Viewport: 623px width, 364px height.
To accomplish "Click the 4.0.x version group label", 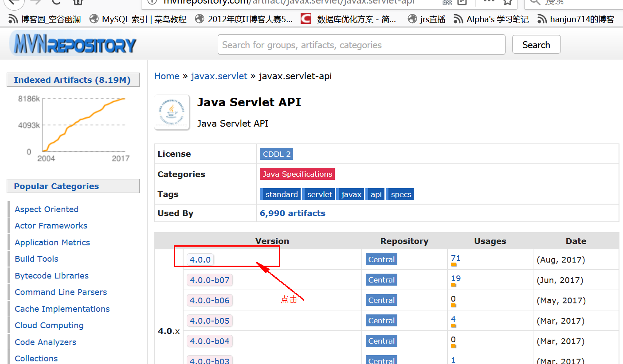I will 169,331.
